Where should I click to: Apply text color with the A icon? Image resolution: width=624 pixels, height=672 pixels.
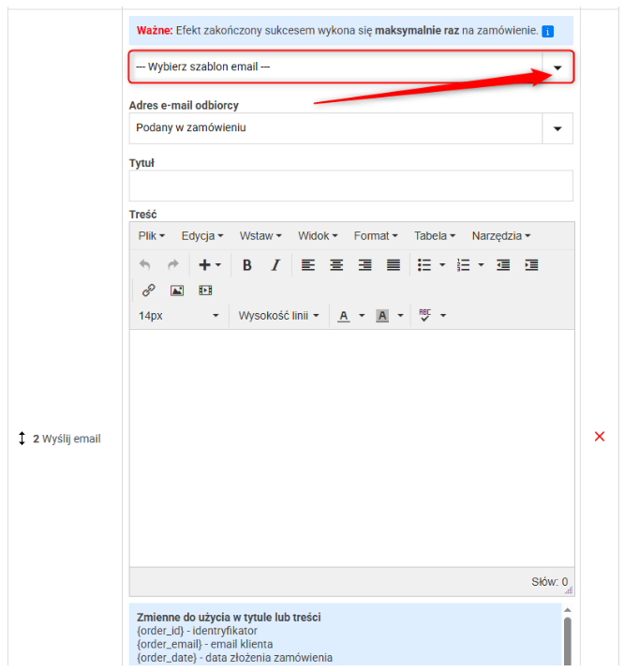pos(343,316)
